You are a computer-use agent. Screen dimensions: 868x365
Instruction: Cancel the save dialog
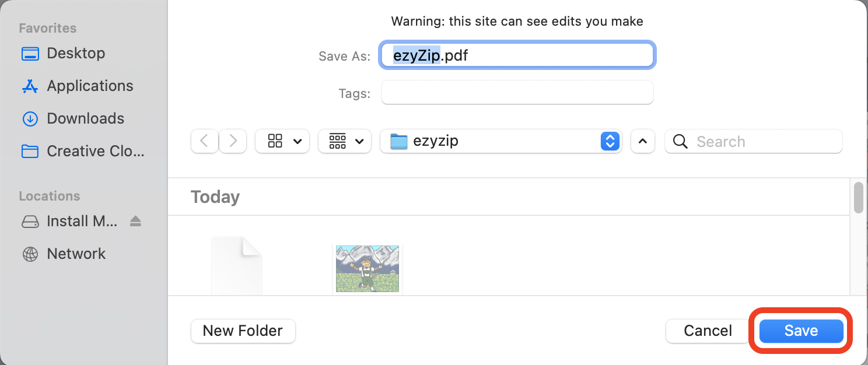pyautogui.click(x=706, y=331)
